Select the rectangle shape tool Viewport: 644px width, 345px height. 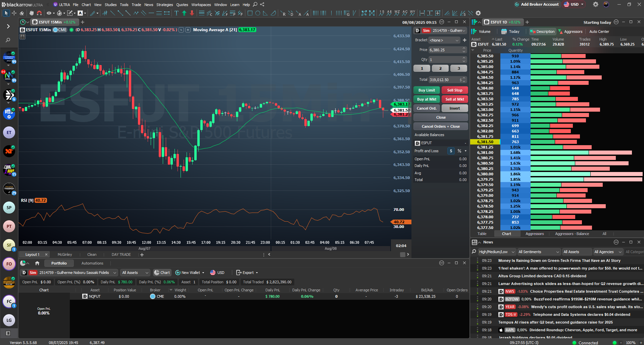click(250, 13)
